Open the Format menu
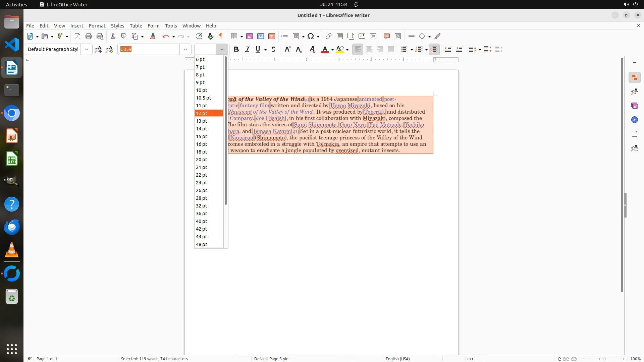 pyautogui.click(x=97, y=25)
